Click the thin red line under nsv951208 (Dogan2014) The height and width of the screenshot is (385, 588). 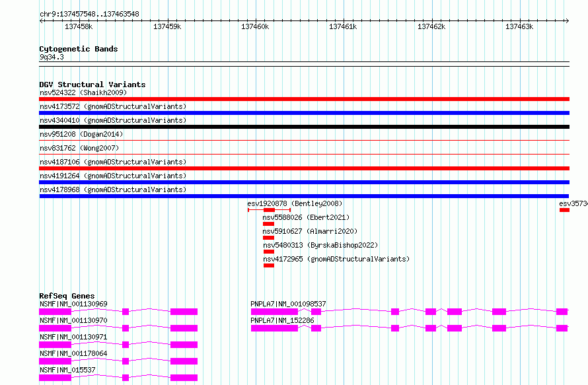304,141
